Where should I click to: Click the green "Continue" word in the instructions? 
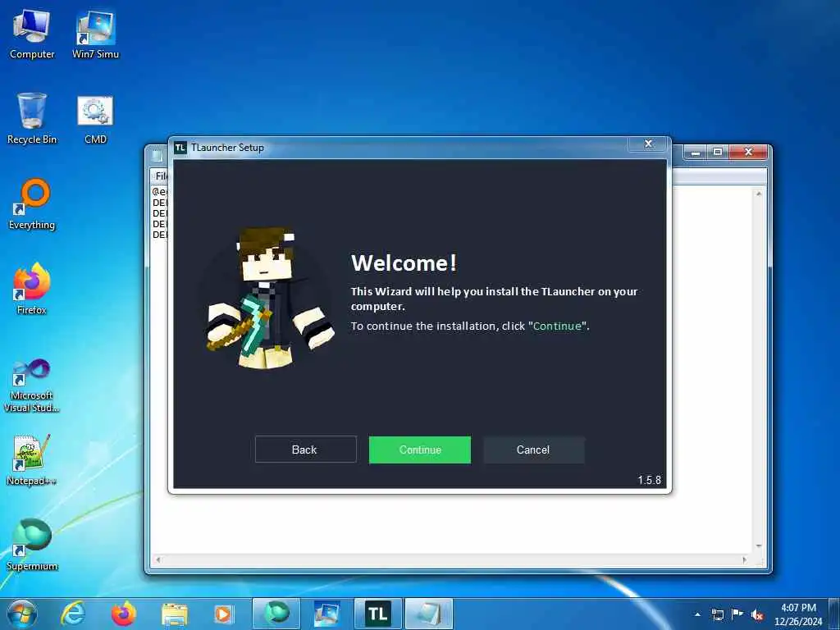tap(557, 326)
